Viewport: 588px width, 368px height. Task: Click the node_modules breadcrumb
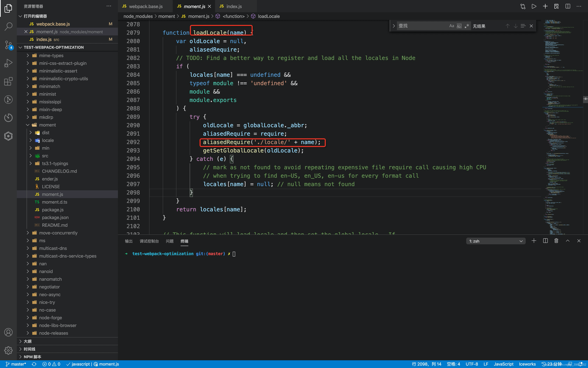[138, 16]
